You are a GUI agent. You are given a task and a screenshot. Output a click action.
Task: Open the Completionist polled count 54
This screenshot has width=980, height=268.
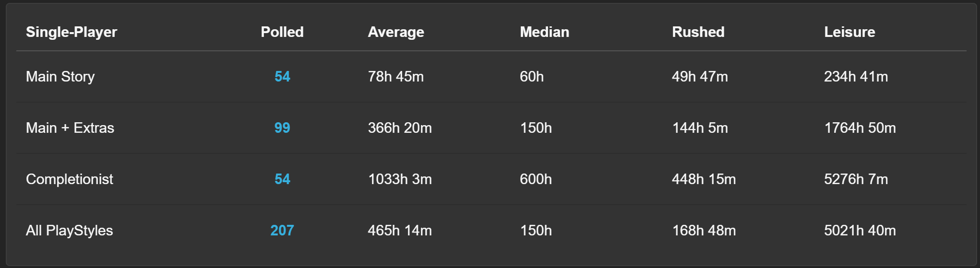click(x=282, y=179)
